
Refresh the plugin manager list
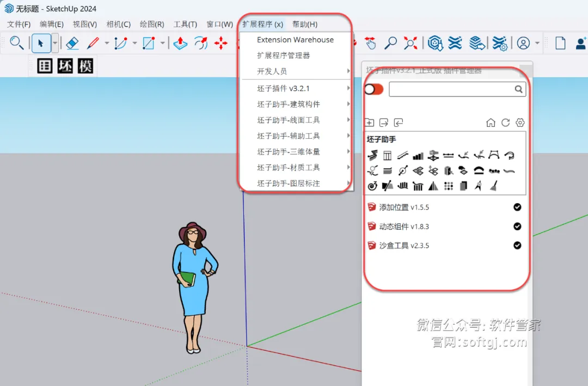pyautogui.click(x=505, y=122)
